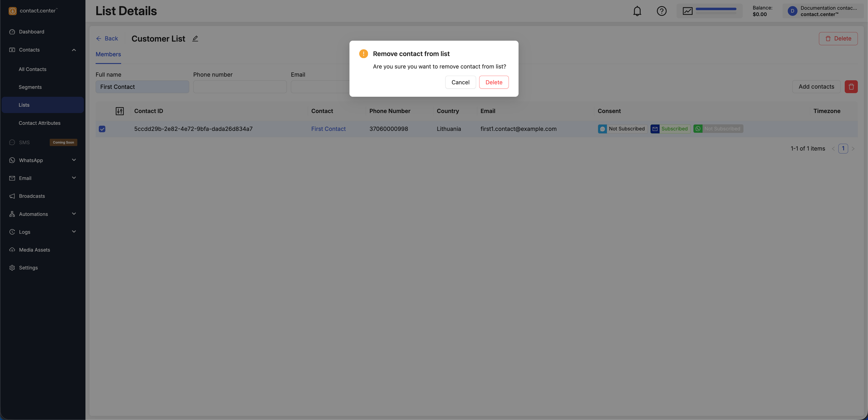
Task: Open Segments in the sidebar
Action: coord(30,87)
